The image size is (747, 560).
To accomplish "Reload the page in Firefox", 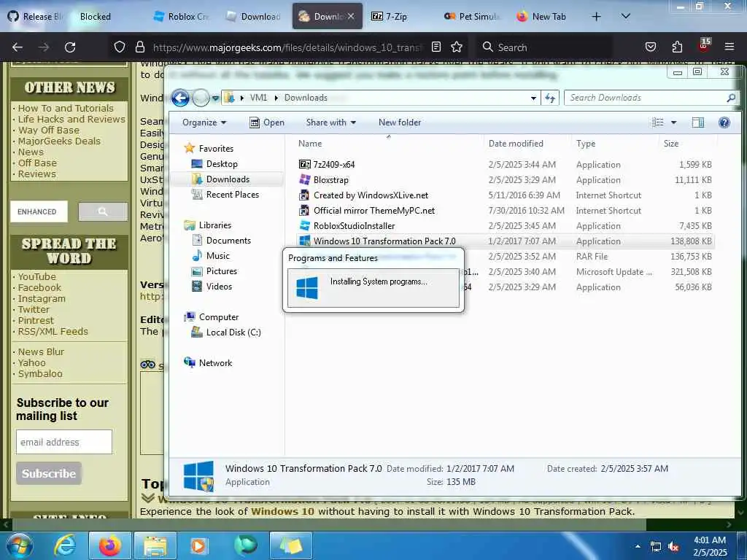I will 70,47.
